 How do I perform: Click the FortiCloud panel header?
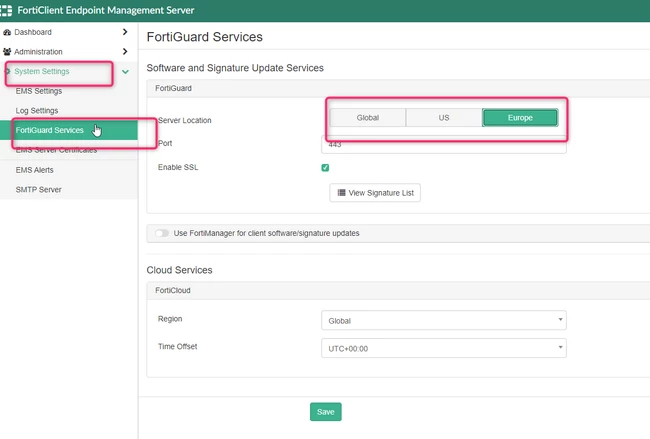coord(398,291)
